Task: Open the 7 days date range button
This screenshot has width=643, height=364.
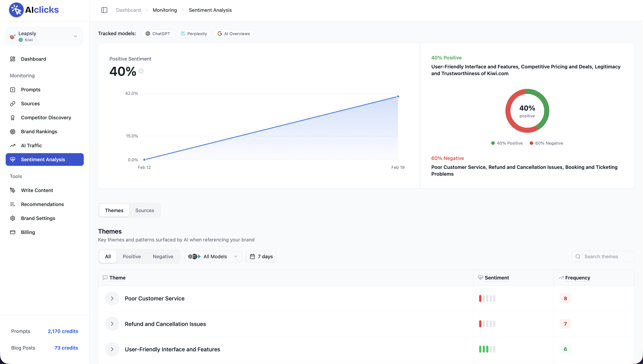Action: pyautogui.click(x=261, y=257)
